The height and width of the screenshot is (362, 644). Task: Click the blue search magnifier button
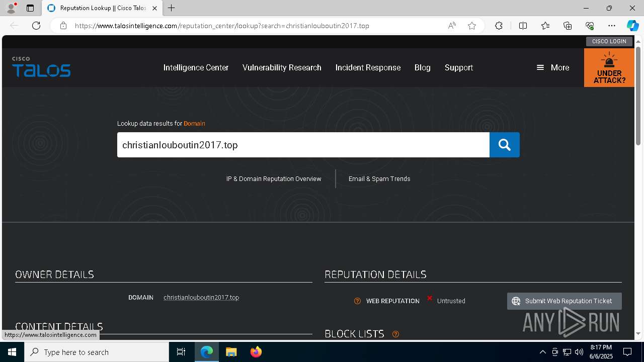coord(504,145)
